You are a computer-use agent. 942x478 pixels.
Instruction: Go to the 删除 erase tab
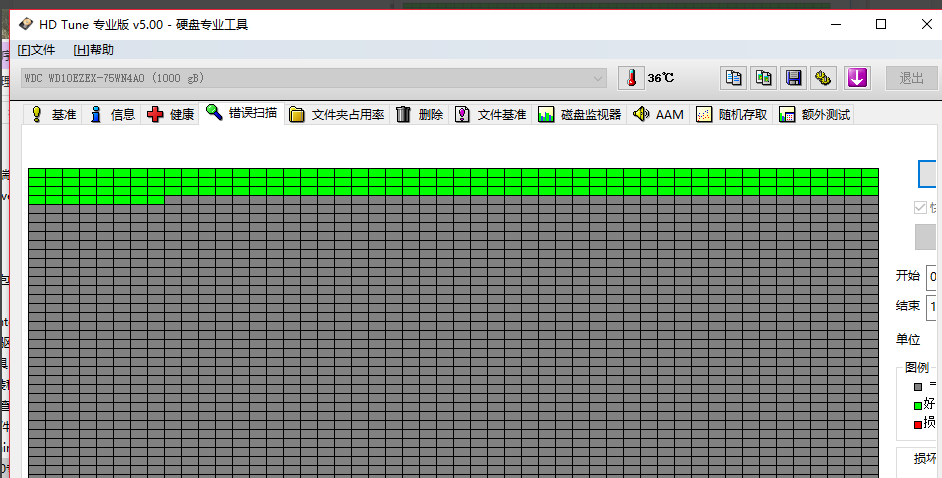420,115
